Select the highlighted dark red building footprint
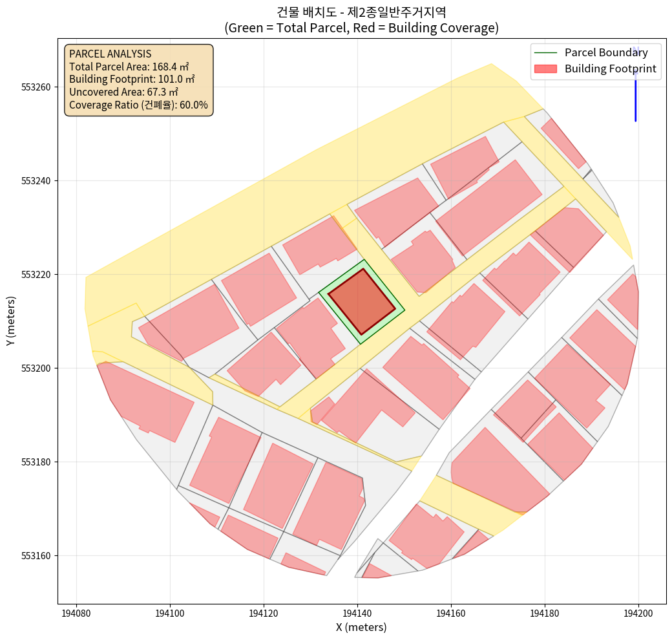Screen dimensions: 672x640 point(361,301)
